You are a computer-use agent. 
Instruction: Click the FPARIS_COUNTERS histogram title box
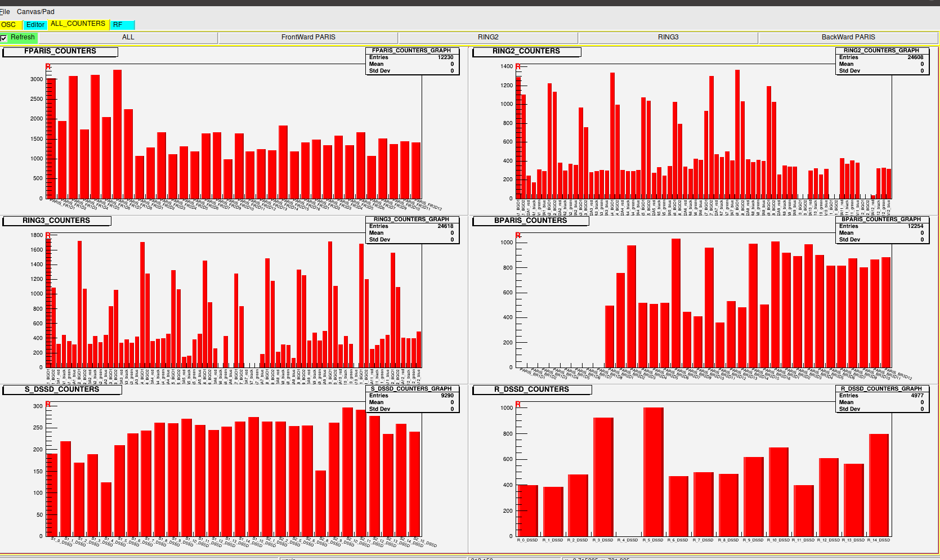tap(60, 52)
